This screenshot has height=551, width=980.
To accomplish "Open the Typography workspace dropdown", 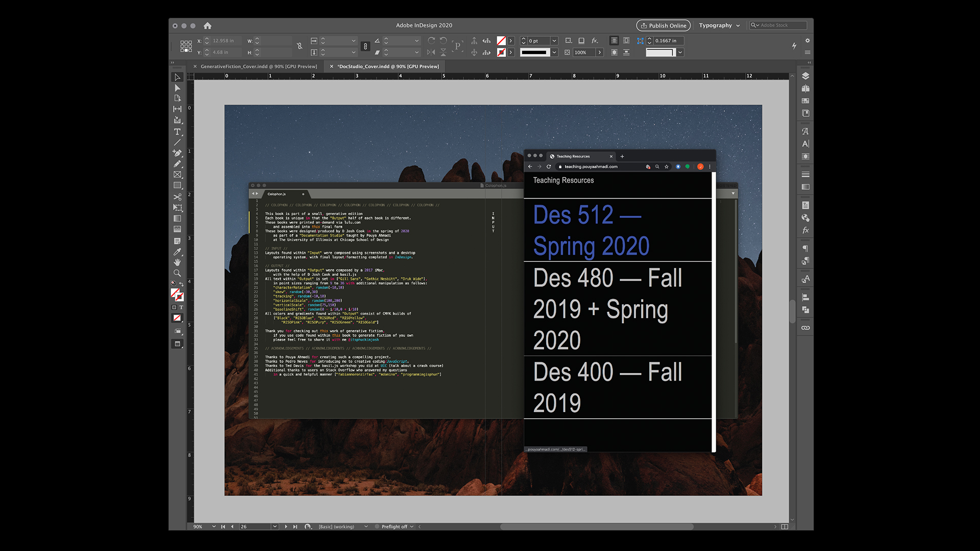I will point(719,26).
